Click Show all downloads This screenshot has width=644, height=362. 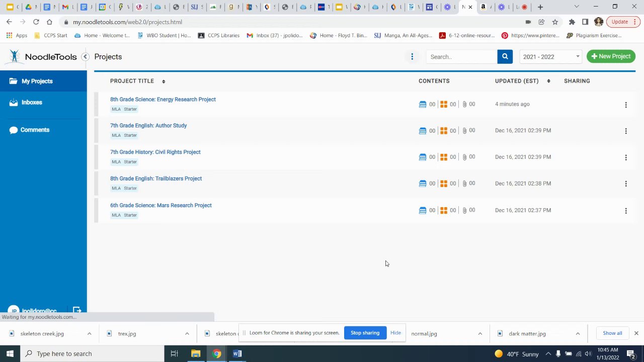(x=612, y=333)
